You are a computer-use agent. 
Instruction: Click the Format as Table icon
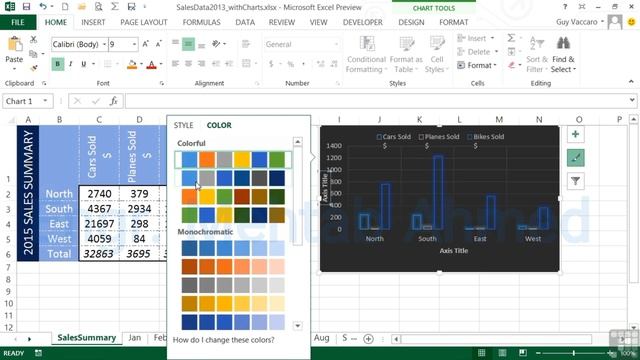tap(406, 44)
